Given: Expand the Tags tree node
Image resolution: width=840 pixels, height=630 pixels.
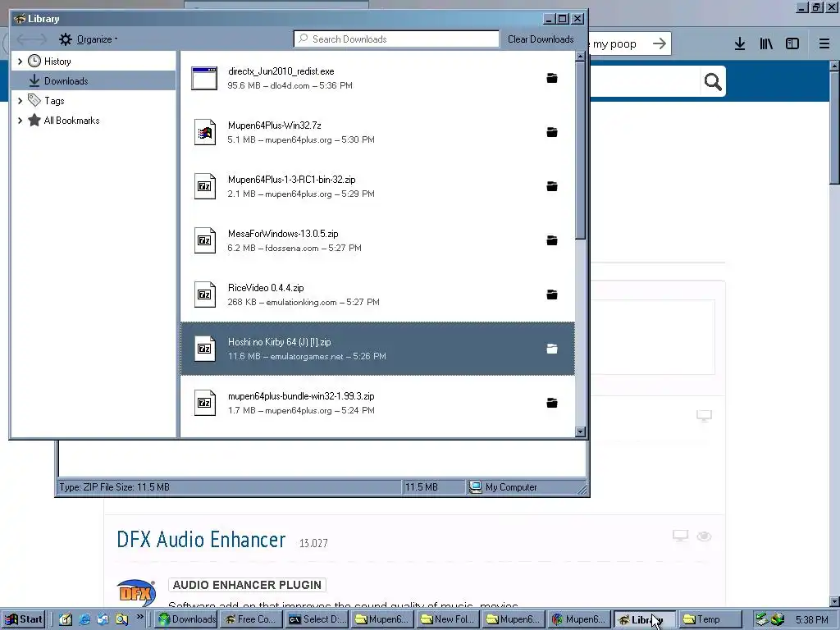Looking at the screenshot, I should coord(21,101).
